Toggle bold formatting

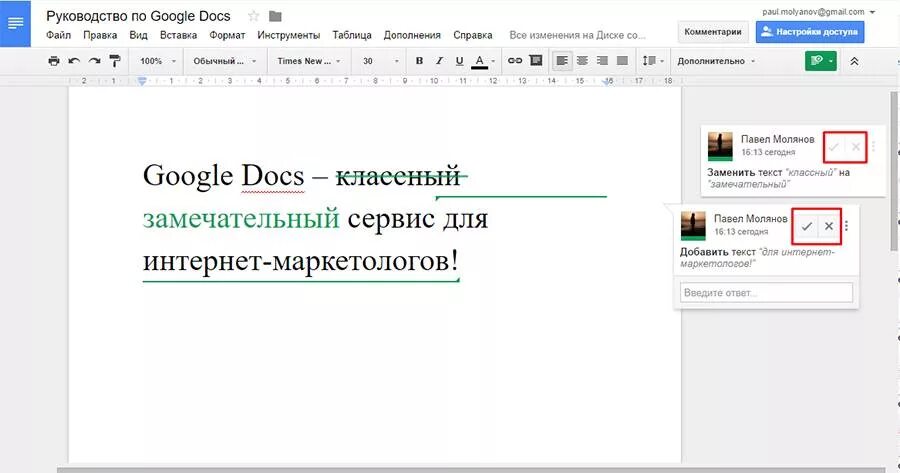coord(419,61)
